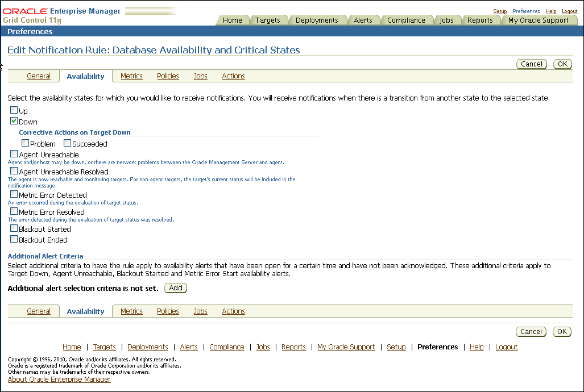This screenshot has width=584, height=392.
Task: Open the footer Compliance link
Action: tap(226, 347)
